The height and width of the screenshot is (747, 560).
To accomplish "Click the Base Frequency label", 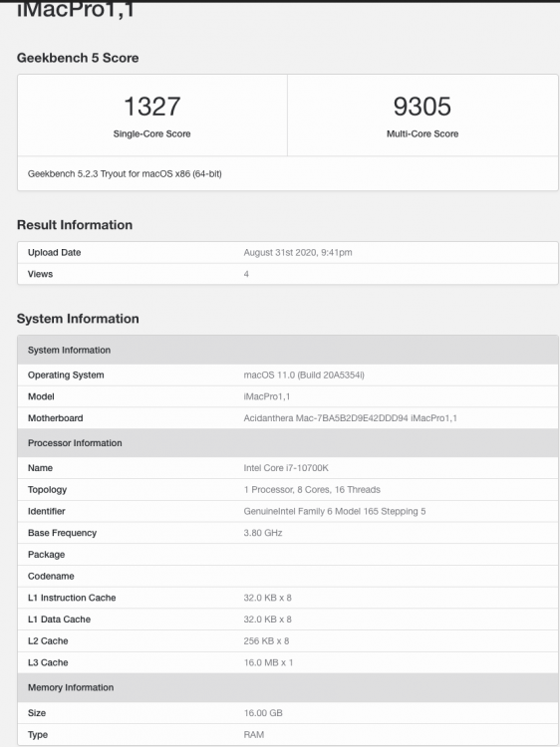I will coord(62,533).
